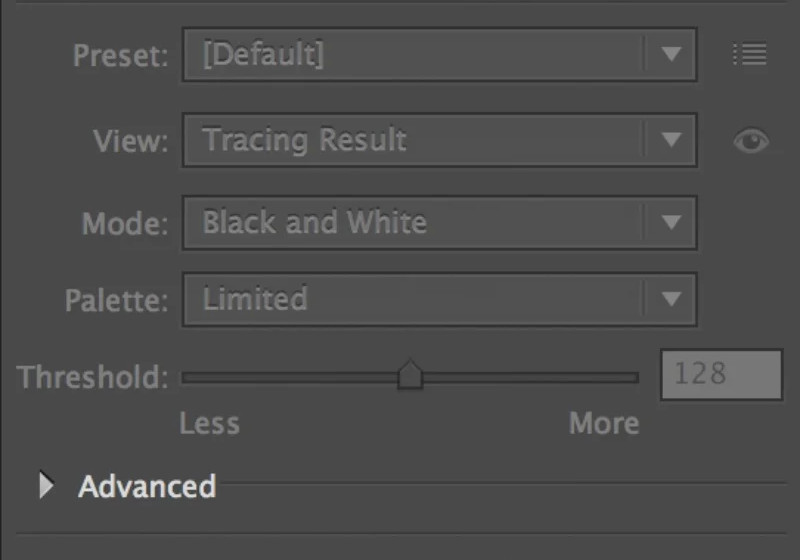
Task: Click the Less label under the slider
Action: point(209,423)
